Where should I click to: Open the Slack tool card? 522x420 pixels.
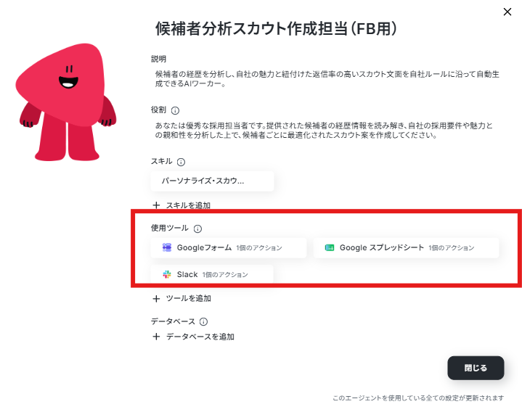point(212,273)
